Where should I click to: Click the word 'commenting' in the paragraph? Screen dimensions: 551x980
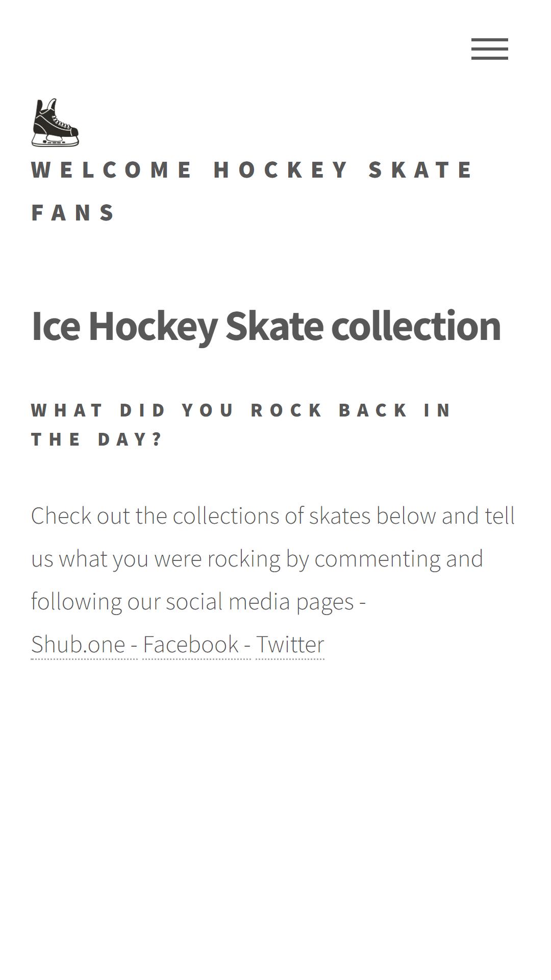[378, 559]
